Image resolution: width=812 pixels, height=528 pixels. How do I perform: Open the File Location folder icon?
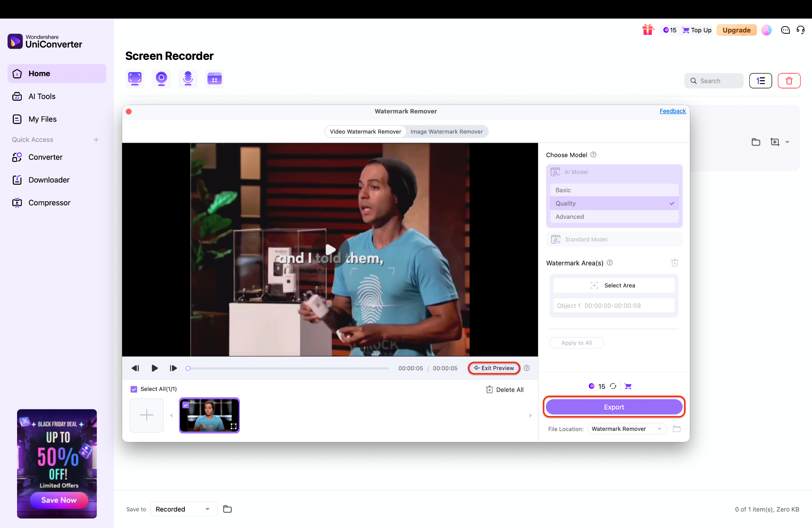tap(676, 429)
